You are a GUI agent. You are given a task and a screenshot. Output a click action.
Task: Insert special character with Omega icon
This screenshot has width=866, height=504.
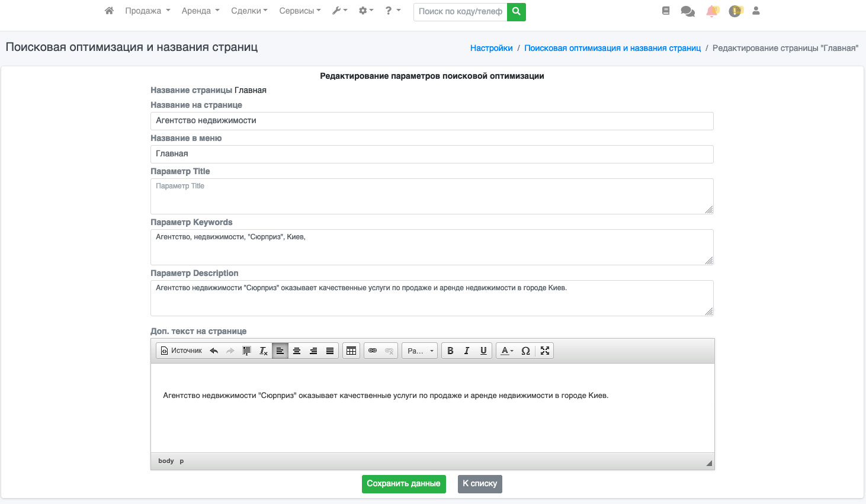click(x=525, y=351)
